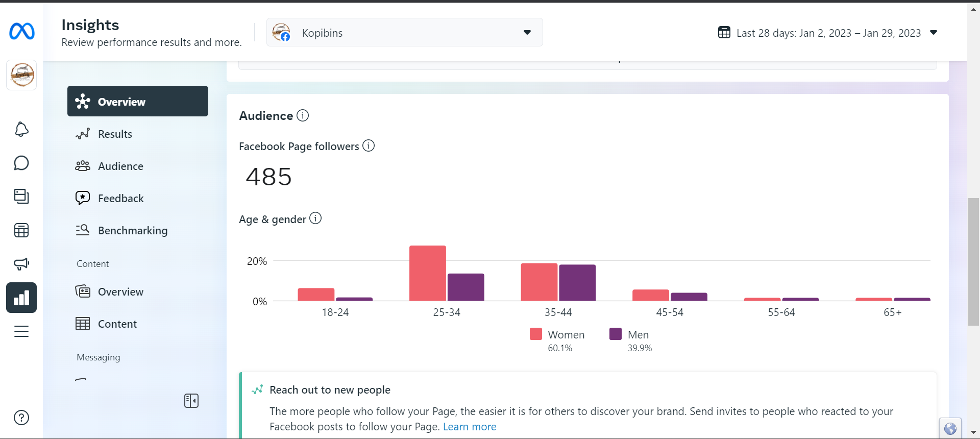Collapse the sidebar navigation panel
This screenshot has height=439, width=980.
191,401
